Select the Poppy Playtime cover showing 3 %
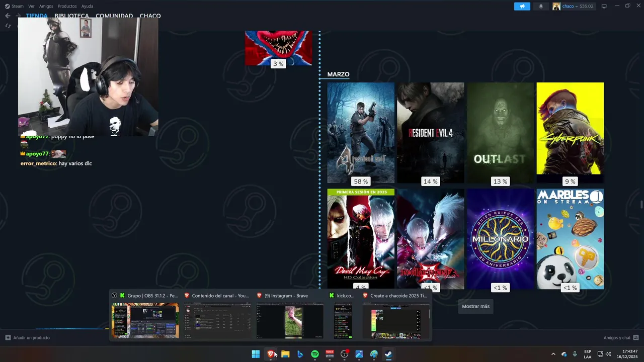This screenshot has width=644, height=362. (x=278, y=48)
